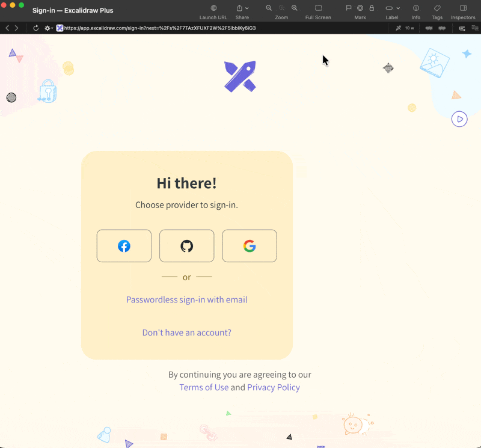The image size is (481, 448).
Task: Click the flag icon in Mark group
Action: tap(349, 8)
